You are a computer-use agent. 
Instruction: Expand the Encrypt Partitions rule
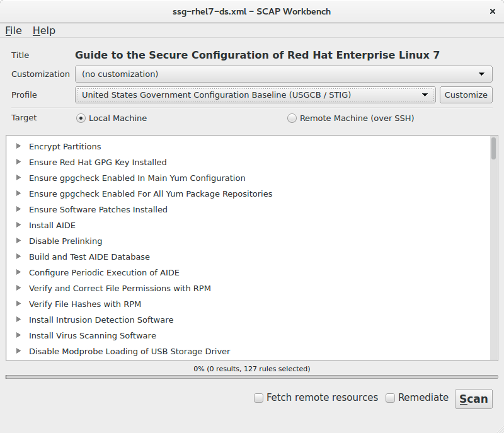pyautogui.click(x=18, y=146)
